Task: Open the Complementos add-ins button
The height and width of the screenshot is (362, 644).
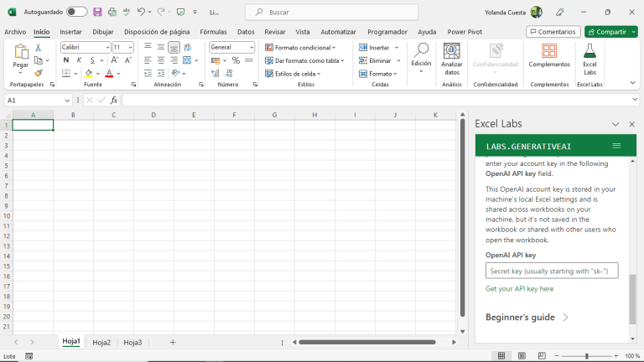Action: (549, 56)
